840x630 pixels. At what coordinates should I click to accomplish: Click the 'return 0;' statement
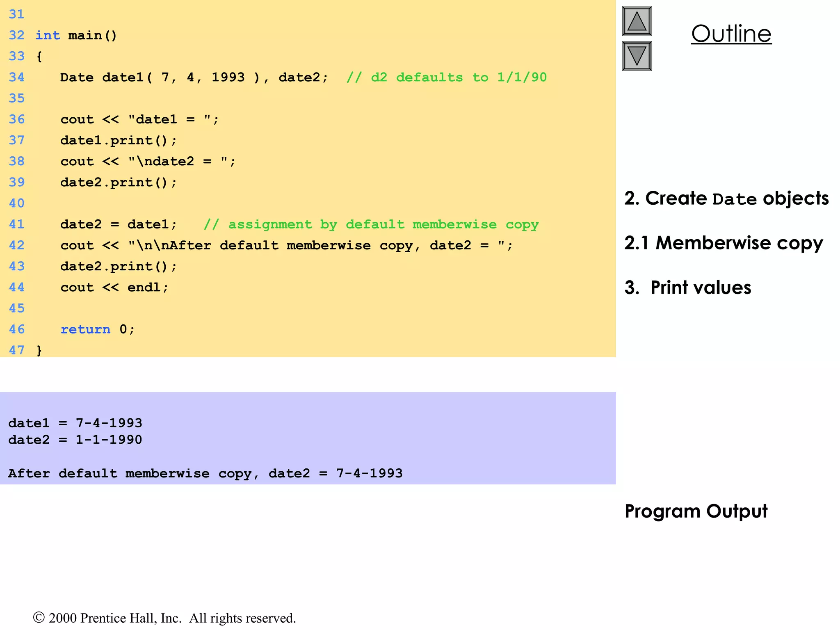(98, 329)
